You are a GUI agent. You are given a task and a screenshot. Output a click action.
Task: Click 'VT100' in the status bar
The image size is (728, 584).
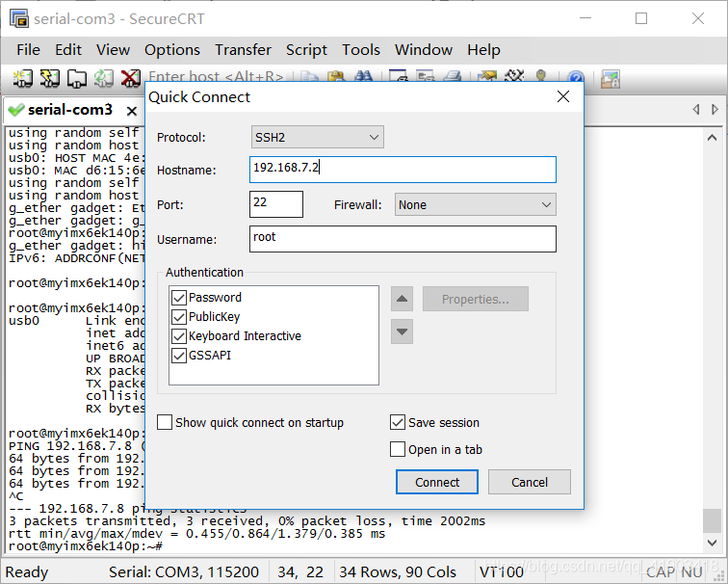(502, 571)
